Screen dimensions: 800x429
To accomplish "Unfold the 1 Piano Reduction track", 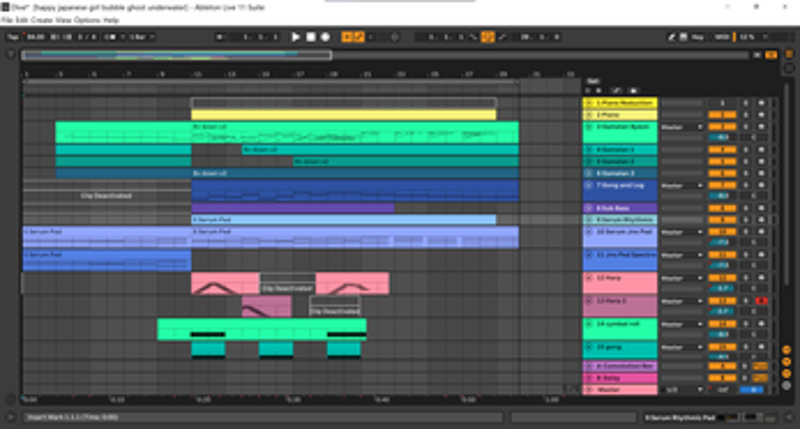I will coord(588,103).
